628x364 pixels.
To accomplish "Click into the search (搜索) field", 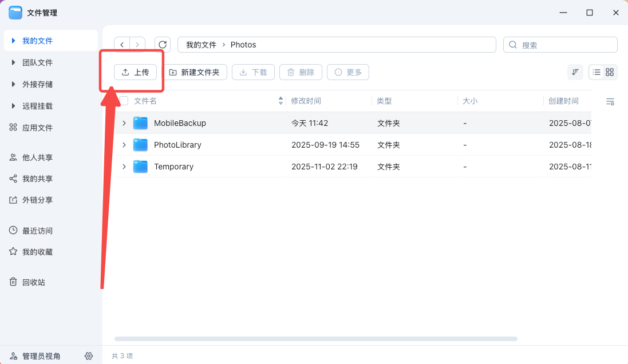I will click(560, 45).
